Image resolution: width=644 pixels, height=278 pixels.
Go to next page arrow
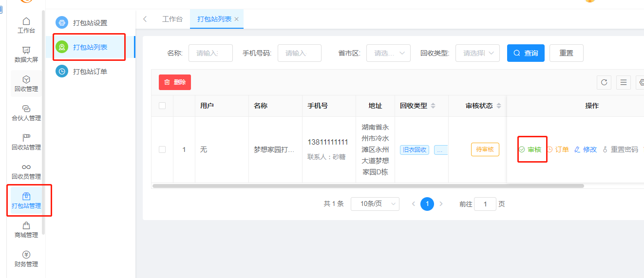(441, 204)
